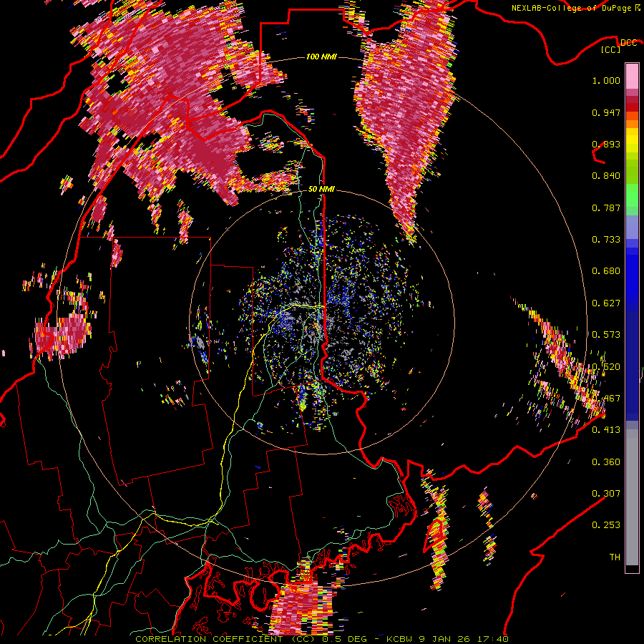The width and height of the screenshot is (644, 644).
Task: Select the 0.253 legend value
Action: (606, 525)
